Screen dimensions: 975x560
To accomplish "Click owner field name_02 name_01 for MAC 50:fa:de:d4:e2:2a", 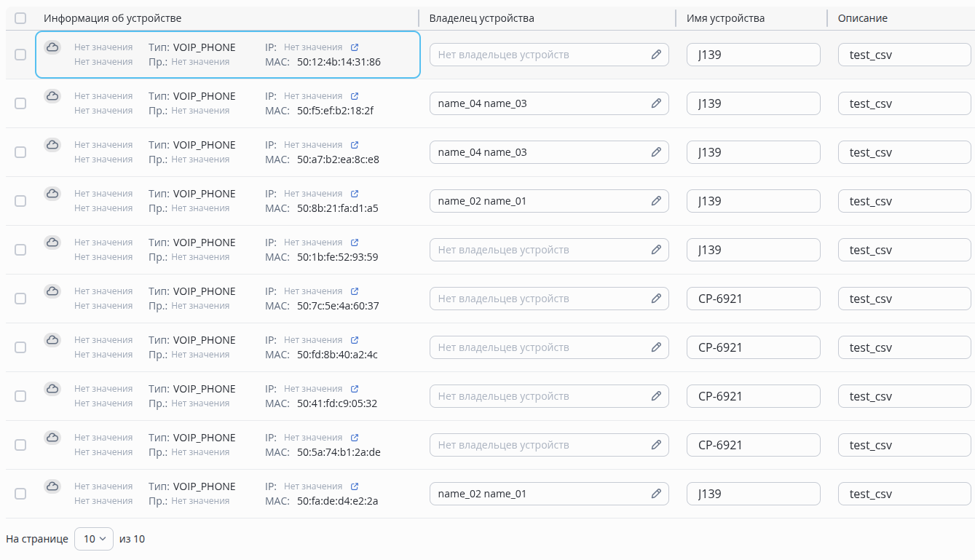I will coord(549,494).
